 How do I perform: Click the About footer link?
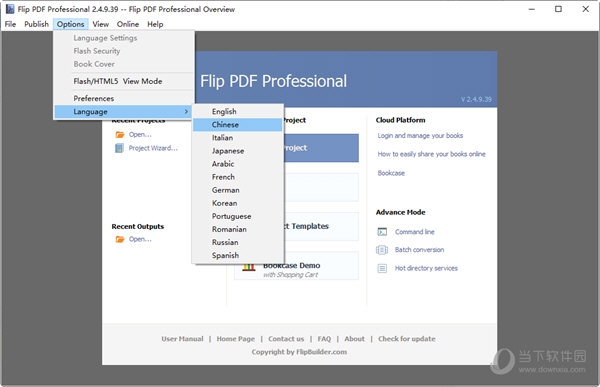pyautogui.click(x=354, y=339)
